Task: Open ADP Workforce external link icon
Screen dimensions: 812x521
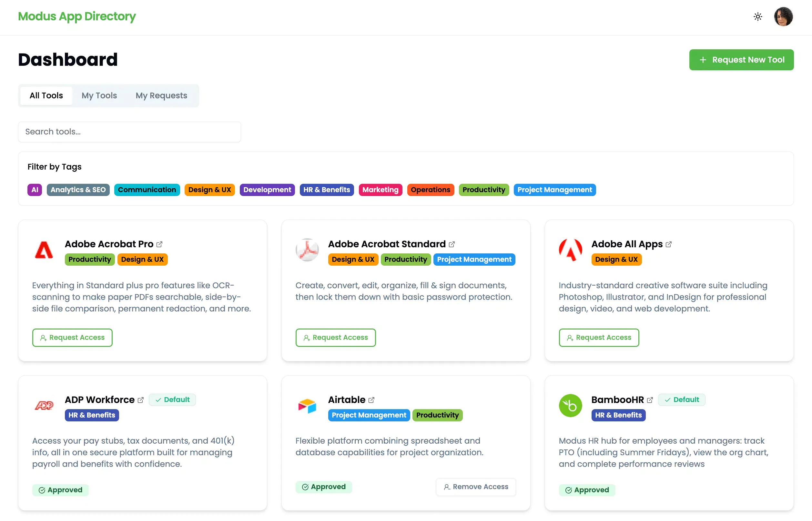Action: pos(140,400)
